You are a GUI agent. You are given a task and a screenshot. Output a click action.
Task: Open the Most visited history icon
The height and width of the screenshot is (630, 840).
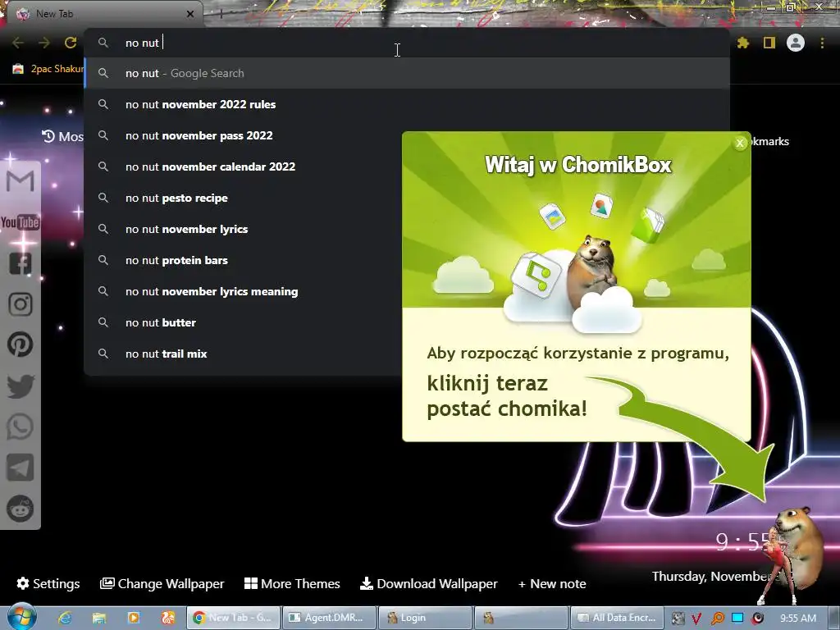pos(48,136)
